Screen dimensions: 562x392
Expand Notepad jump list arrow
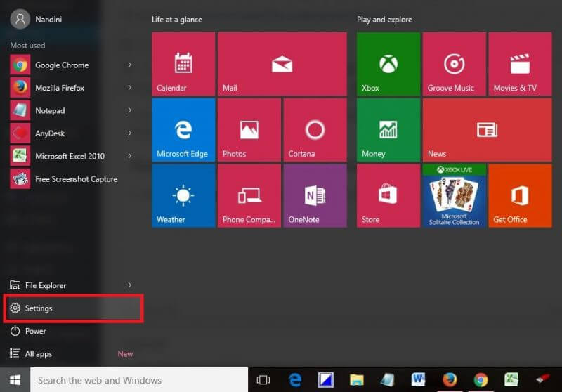(x=130, y=111)
